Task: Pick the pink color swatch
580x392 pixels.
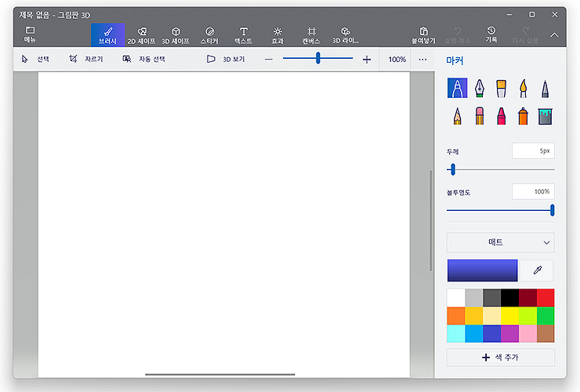Action: [x=527, y=333]
